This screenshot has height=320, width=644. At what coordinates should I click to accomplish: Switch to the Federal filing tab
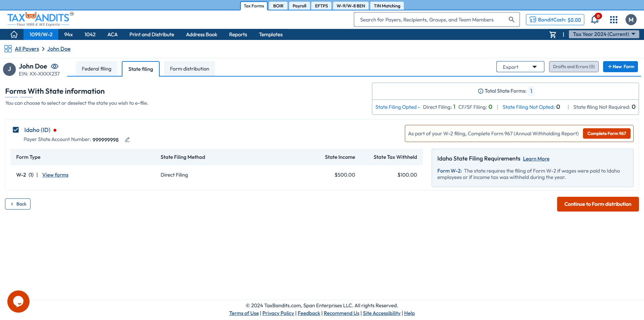pos(97,69)
